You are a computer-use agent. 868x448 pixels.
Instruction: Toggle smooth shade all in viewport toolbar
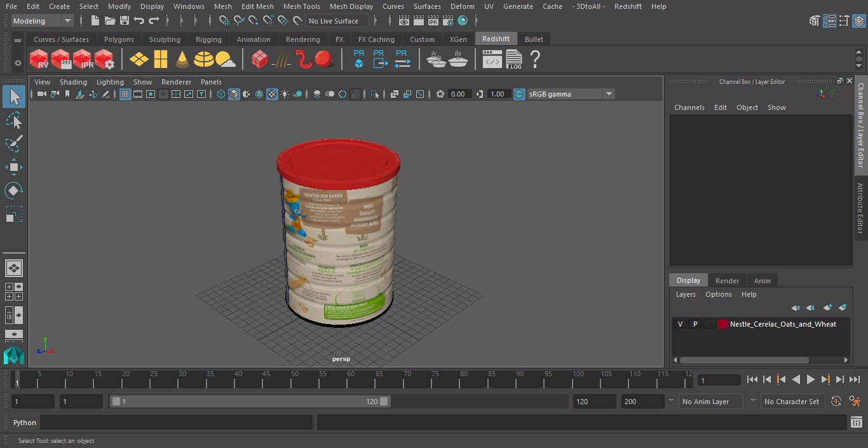click(x=234, y=94)
